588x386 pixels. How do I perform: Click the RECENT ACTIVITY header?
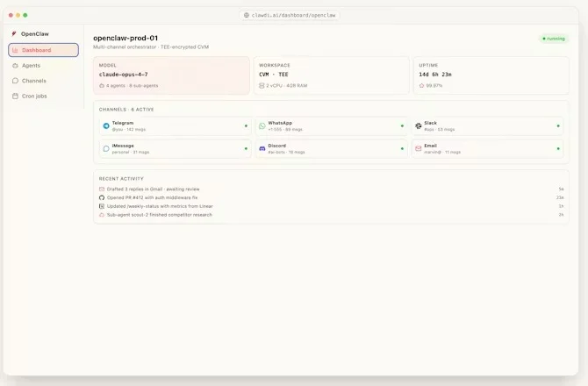[x=121, y=179]
